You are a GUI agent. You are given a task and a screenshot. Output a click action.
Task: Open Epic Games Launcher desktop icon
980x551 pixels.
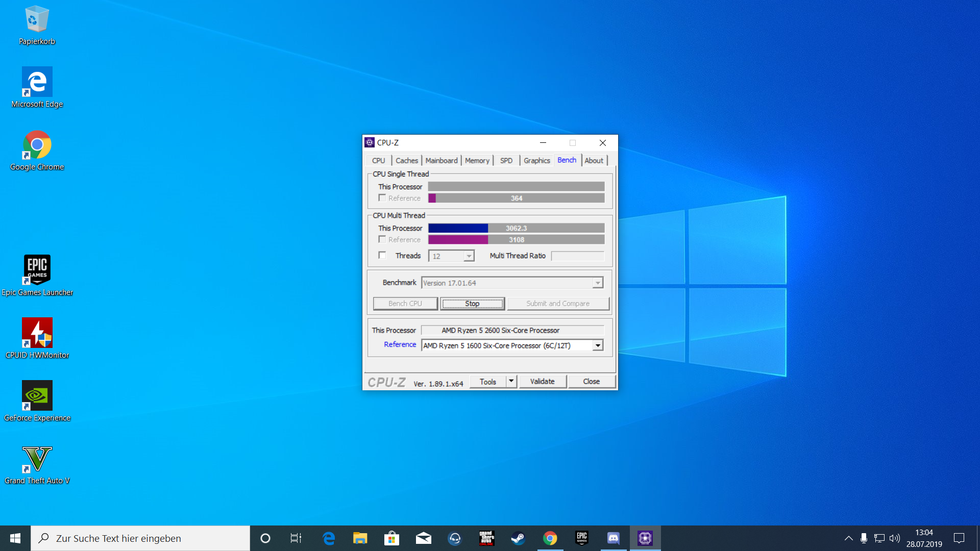click(37, 270)
